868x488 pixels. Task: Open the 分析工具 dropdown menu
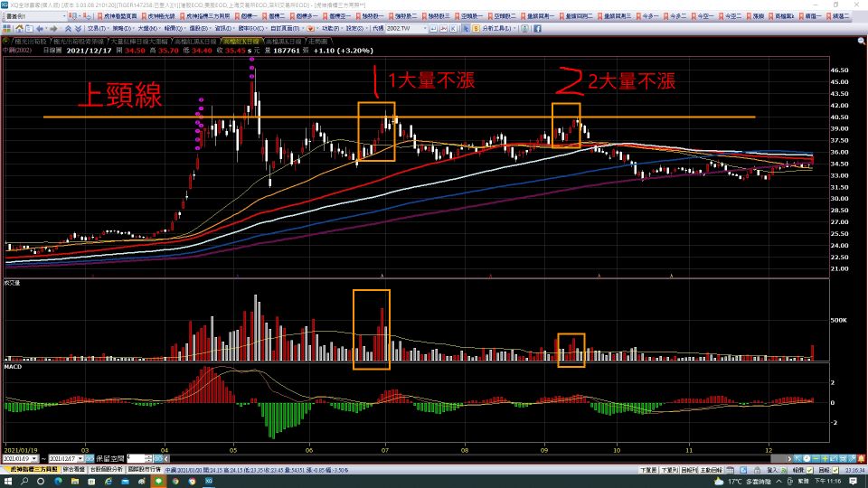(489, 29)
